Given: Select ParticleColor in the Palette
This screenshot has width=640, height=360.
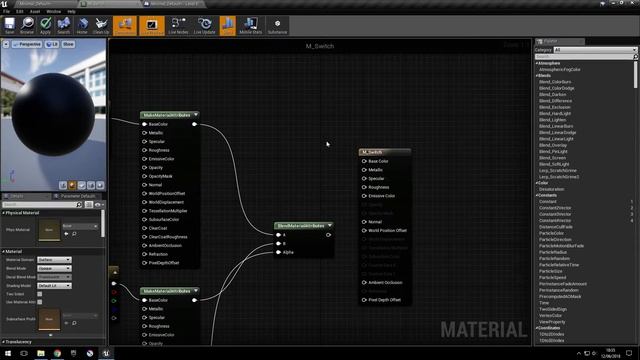Looking at the screenshot, I should (551, 233).
